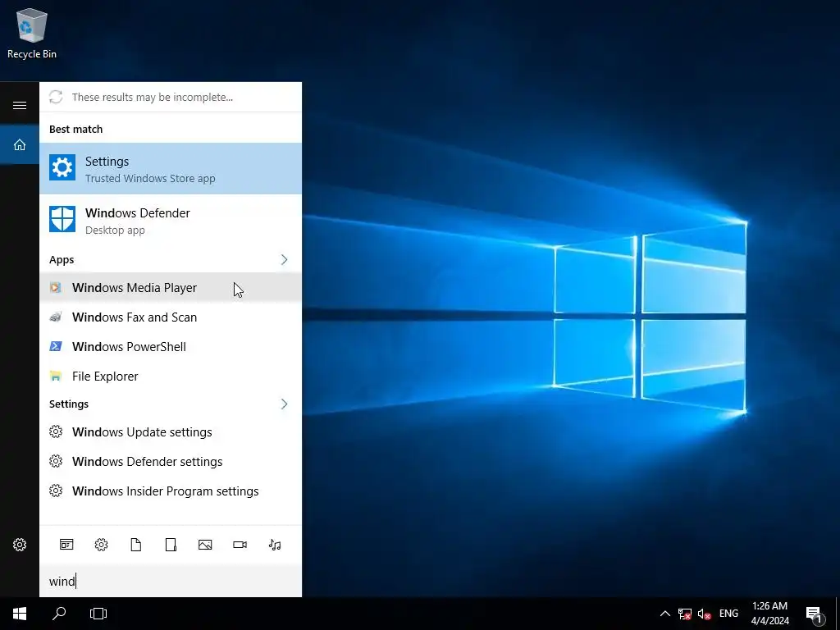
Task: Filter search results by Music
Action: [275, 545]
